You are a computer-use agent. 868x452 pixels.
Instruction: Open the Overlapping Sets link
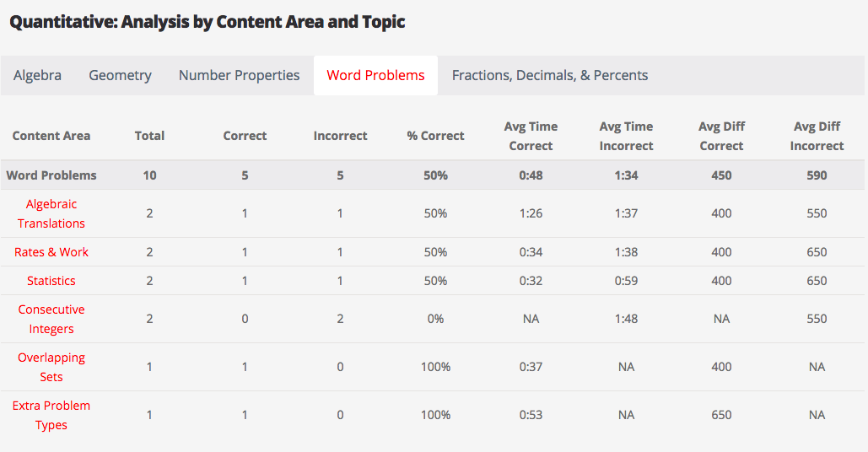[51, 367]
